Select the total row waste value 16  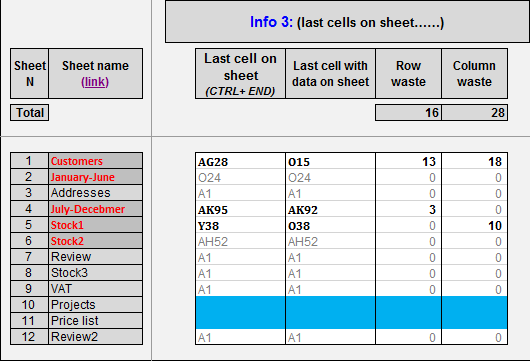408,113
